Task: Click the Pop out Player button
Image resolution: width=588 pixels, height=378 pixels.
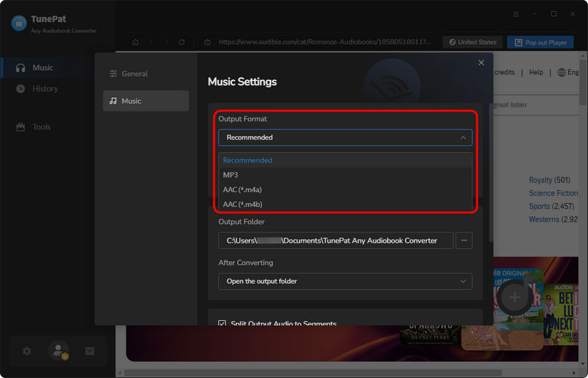Action: click(x=540, y=43)
